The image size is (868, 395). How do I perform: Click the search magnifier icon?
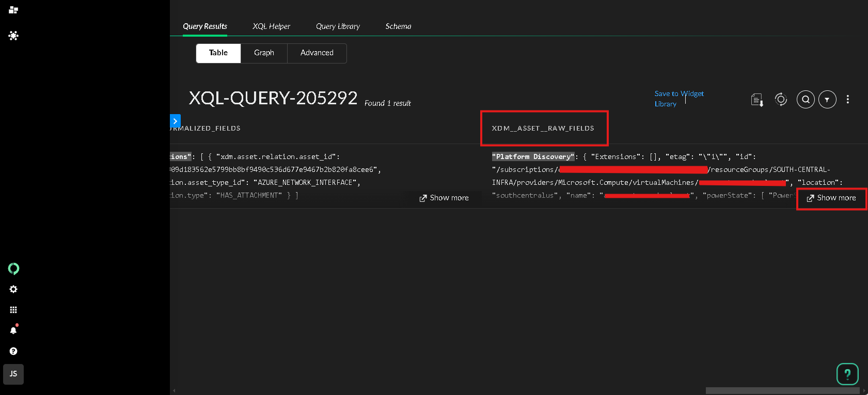coord(806,99)
